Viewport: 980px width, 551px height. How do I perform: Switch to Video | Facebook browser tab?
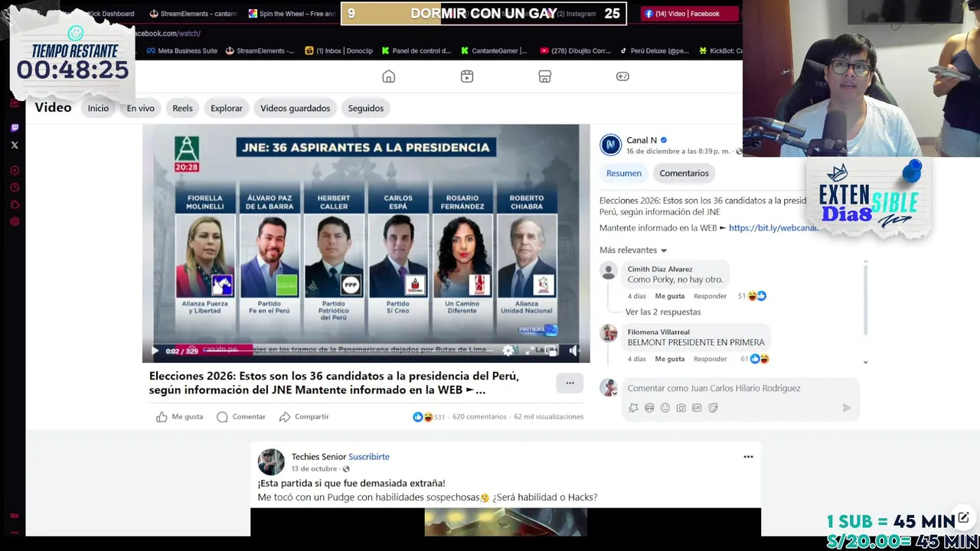689,14
